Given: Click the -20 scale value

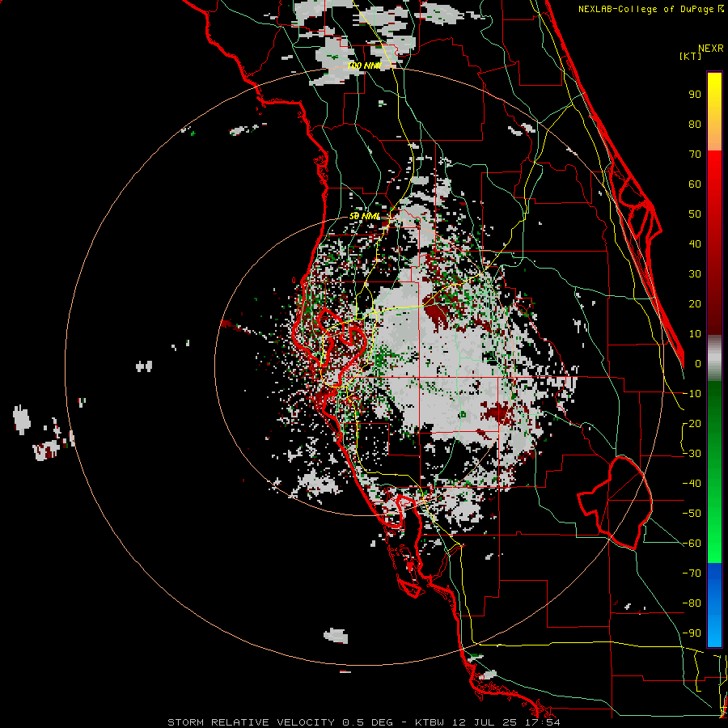Looking at the screenshot, I should coord(692,423).
